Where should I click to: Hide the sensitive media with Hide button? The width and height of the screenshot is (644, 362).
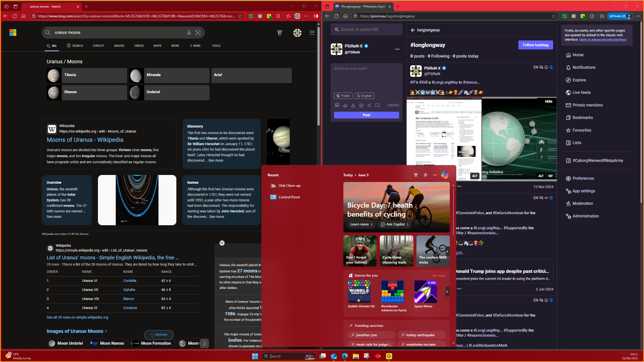(548, 101)
